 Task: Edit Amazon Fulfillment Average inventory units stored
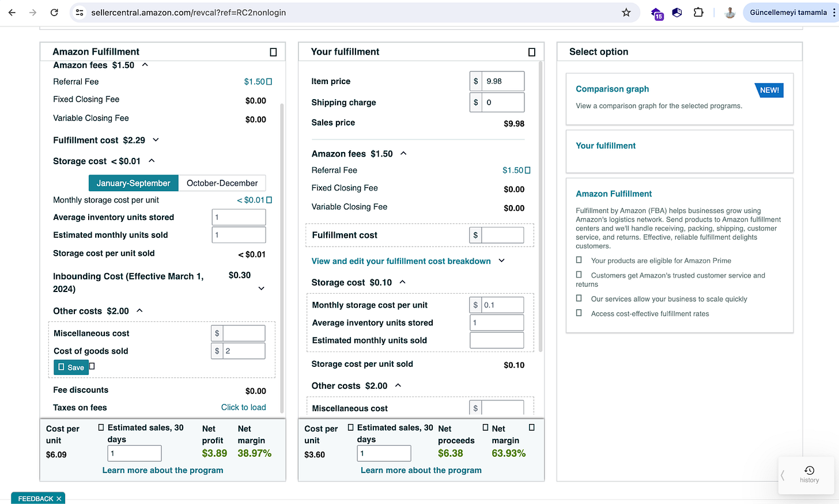tap(239, 217)
